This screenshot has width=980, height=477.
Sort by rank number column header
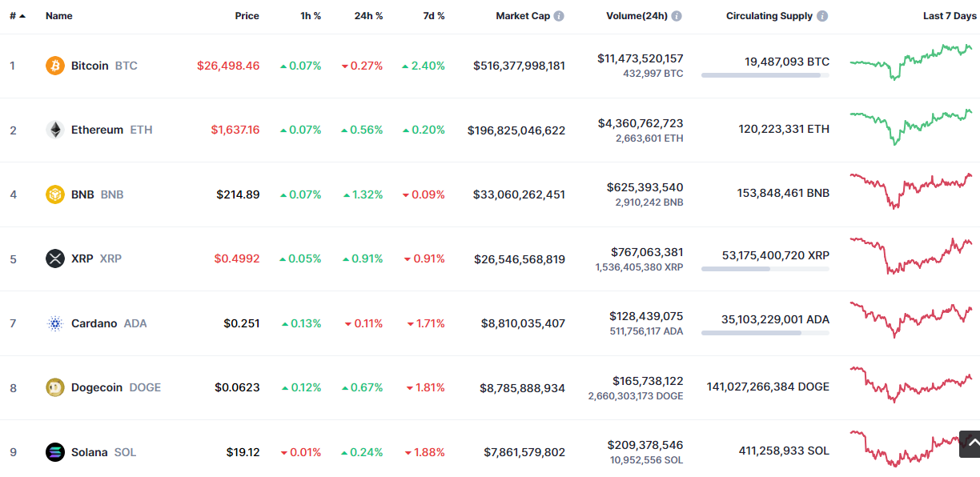[x=18, y=16]
